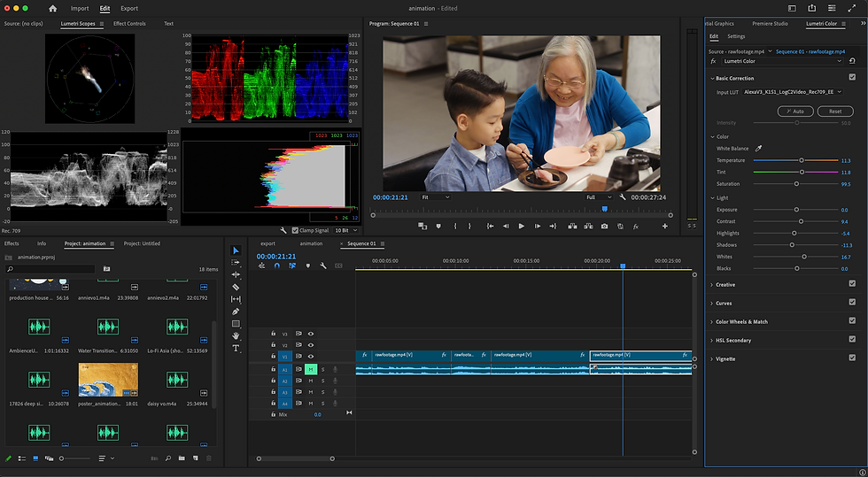Step forward one frame in Program monitor
868x477 pixels.
(x=538, y=227)
